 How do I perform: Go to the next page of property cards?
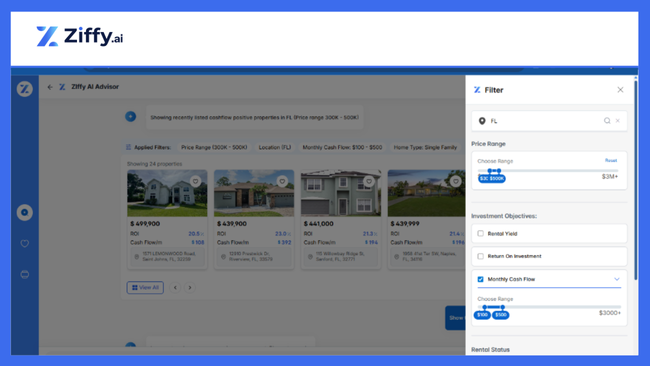[x=190, y=287]
